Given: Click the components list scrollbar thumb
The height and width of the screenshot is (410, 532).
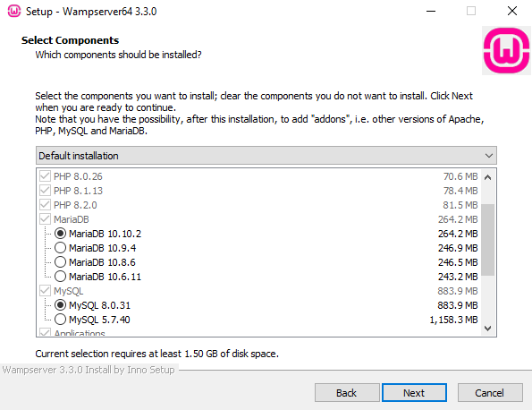Looking at the screenshot, I should pyautogui.click(x=487, y=240).
